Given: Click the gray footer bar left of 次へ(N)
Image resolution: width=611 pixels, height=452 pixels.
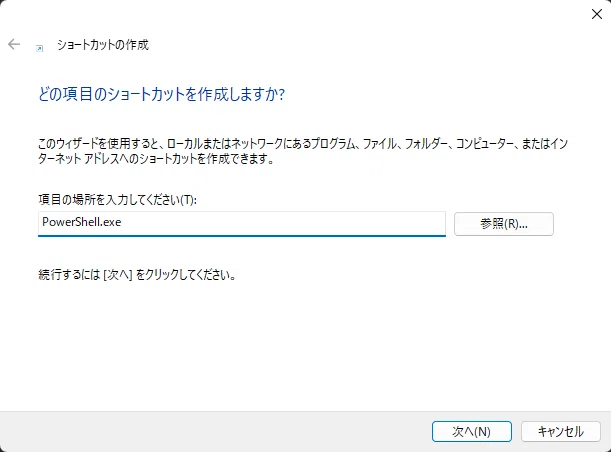Looking at the screenshot, I should tap(214, 431).
